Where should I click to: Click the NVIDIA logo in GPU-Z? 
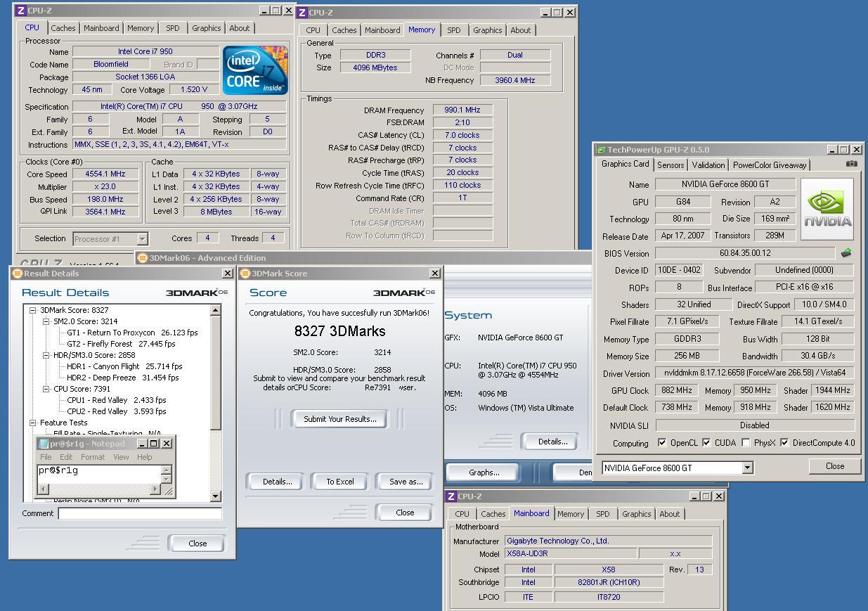click(x=827, y=210)
